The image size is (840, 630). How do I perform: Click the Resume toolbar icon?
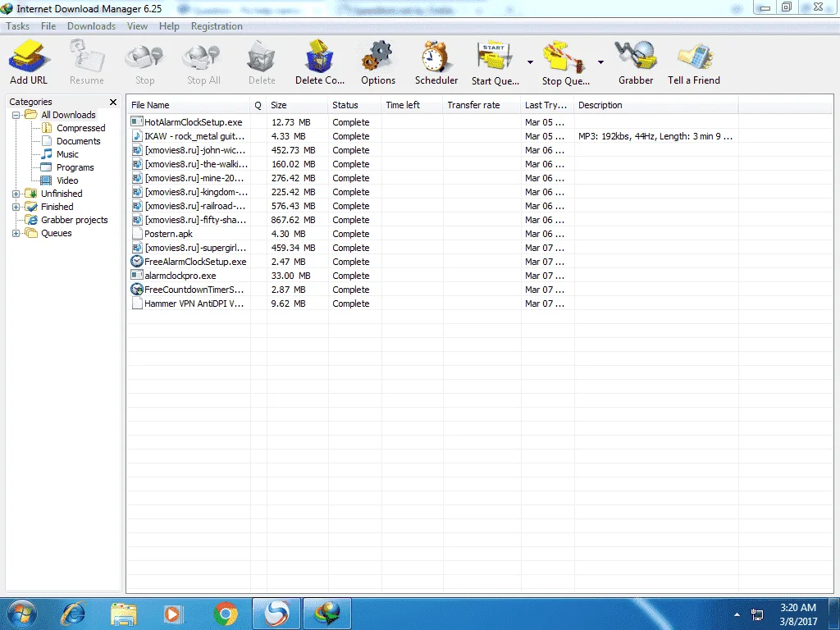click(x=87, y=57)
